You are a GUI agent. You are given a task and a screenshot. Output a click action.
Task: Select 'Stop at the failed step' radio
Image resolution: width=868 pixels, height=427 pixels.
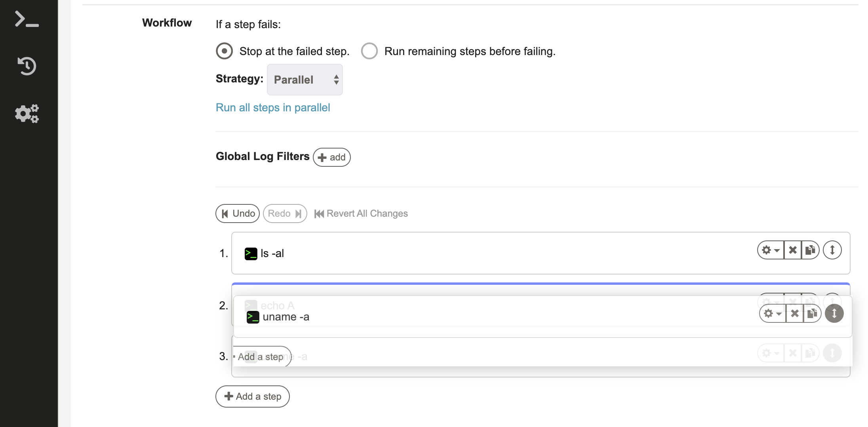pos(224,51)
